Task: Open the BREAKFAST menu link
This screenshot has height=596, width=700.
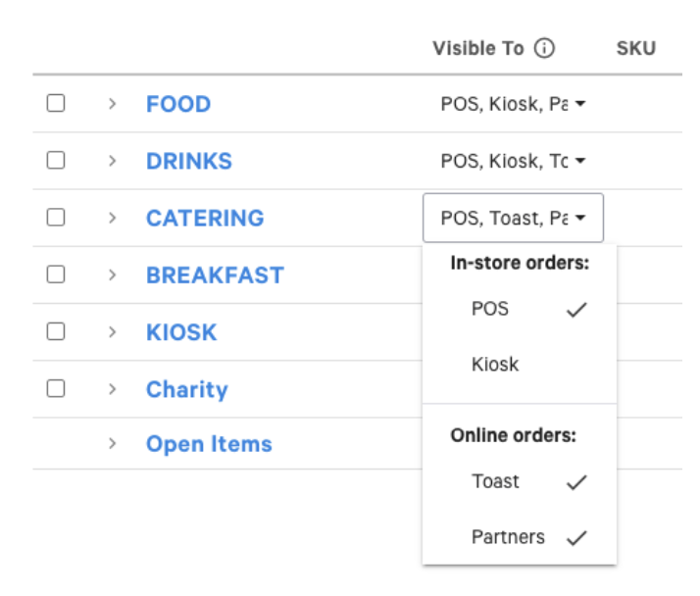Action: [215, 275]
